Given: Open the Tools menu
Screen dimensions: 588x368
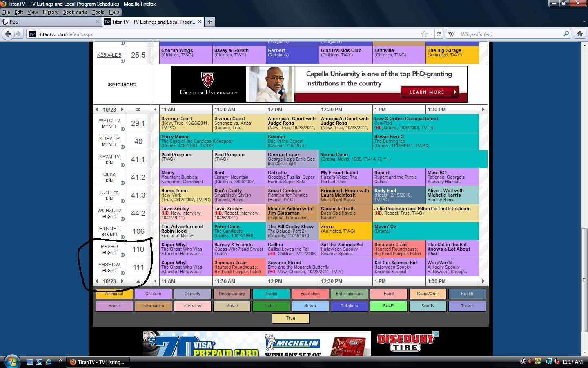Looking at the screenshot, I should pyautogui.click(x=98, y=12).
